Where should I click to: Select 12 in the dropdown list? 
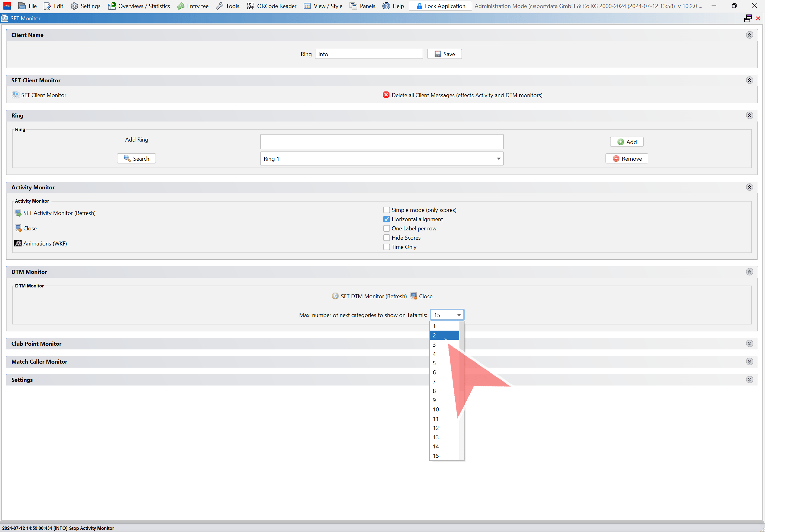pos(444,428)
